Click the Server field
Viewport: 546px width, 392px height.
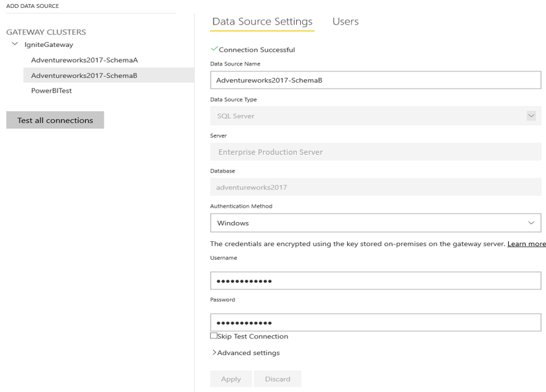tap(375, 152)
